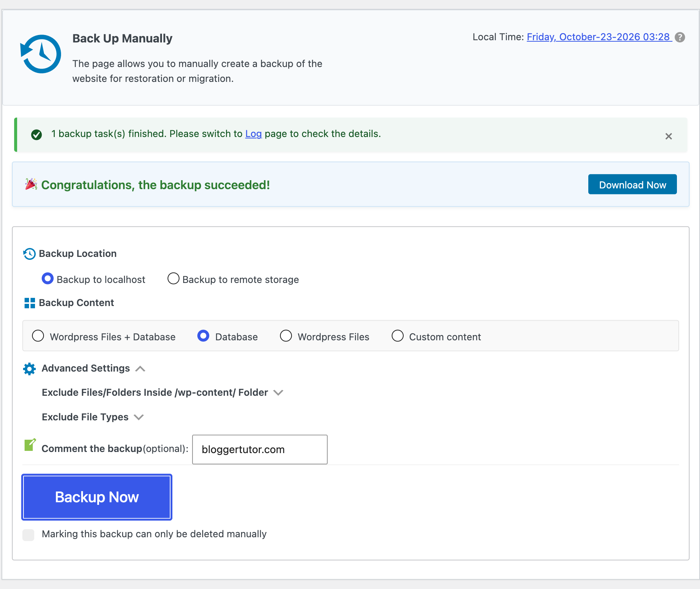
Task: Expand the Exclude File Types section
Action: (139, 417)
